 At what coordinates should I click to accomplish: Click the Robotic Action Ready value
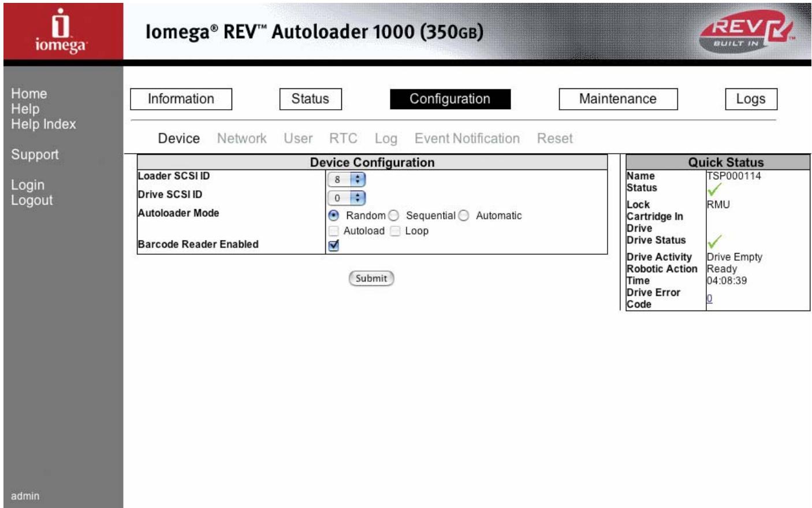click(722, 269)
